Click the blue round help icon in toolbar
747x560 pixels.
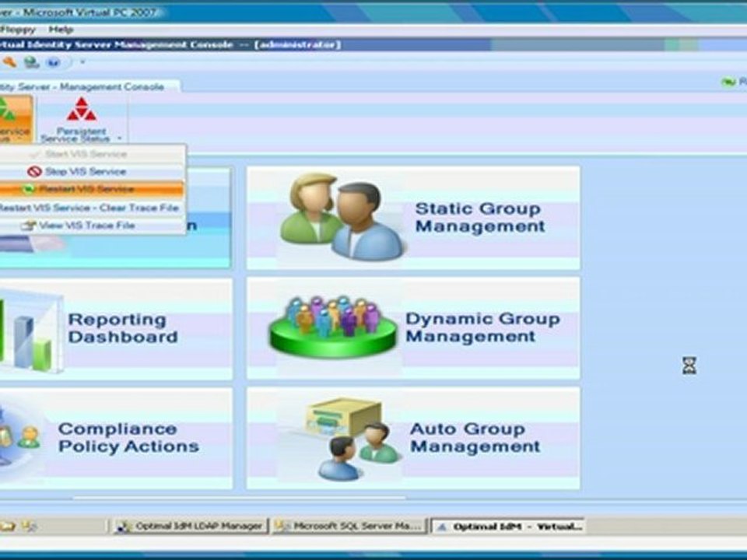click(54, 62)
